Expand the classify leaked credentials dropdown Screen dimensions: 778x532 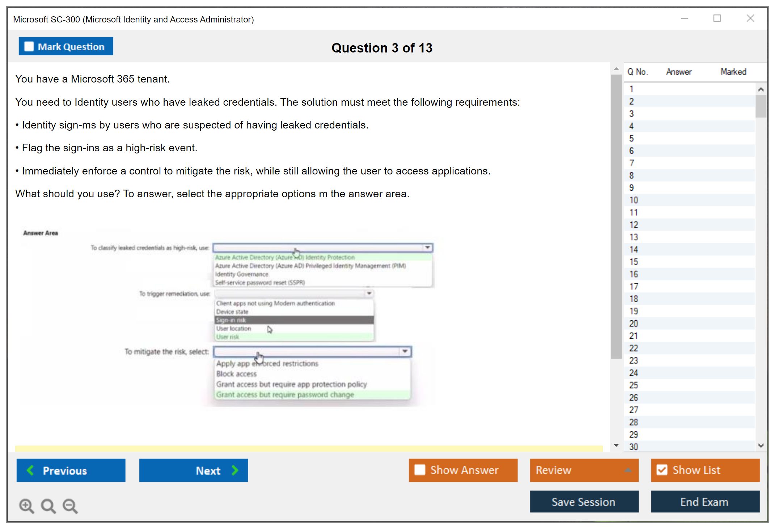pos(427,248)
